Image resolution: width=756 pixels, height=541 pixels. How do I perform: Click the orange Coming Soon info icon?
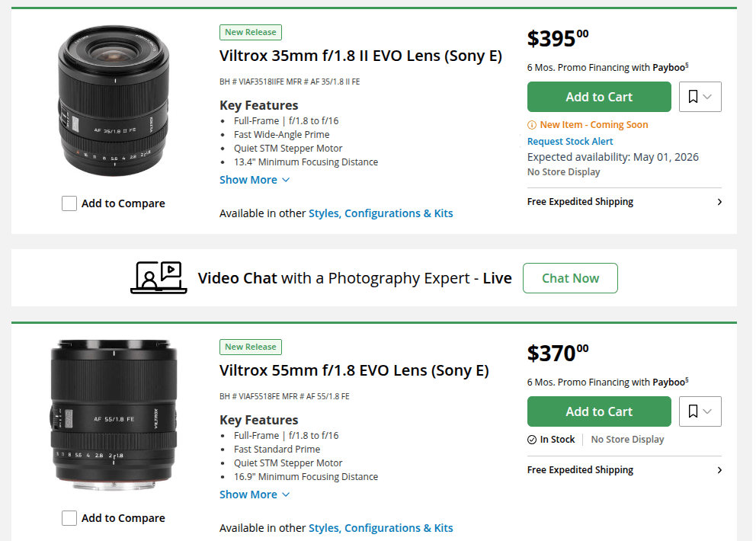[x=532, y=125]
